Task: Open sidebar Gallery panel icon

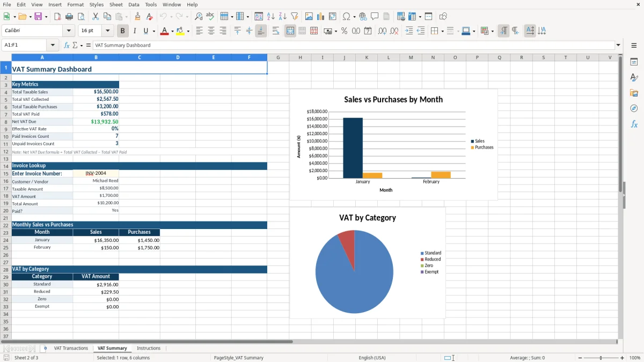Action: pyautogui.click(x=634, y=93)
